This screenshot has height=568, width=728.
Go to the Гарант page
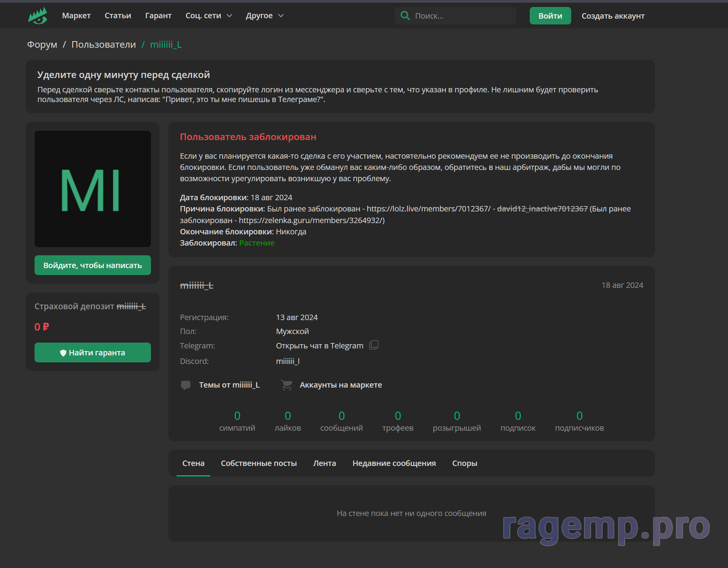click(158, 16)
